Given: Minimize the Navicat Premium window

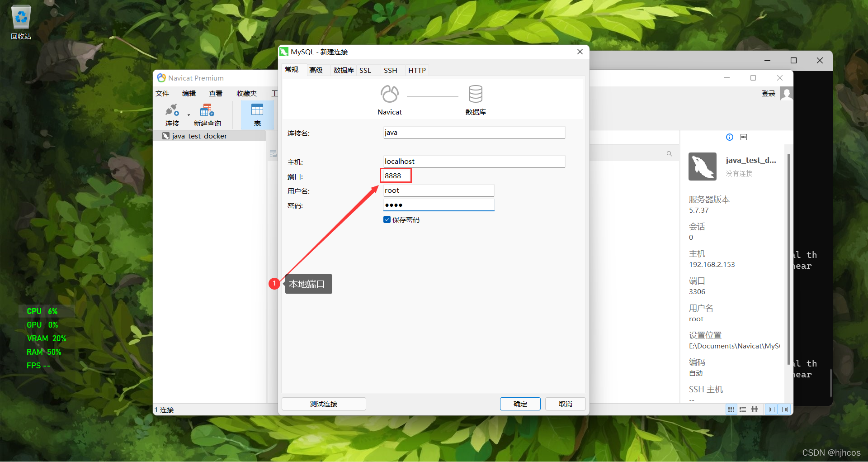Looking at the screenshot, I should 727,78.
